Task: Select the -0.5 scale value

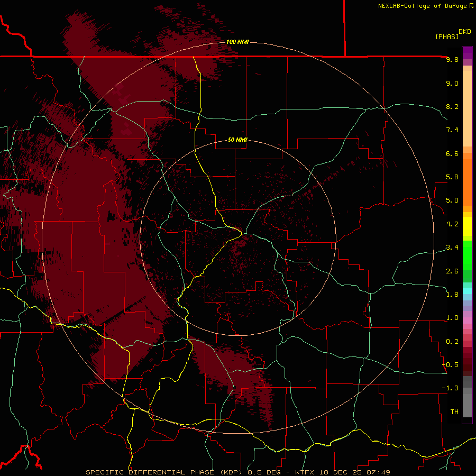Action: (450, 365)
